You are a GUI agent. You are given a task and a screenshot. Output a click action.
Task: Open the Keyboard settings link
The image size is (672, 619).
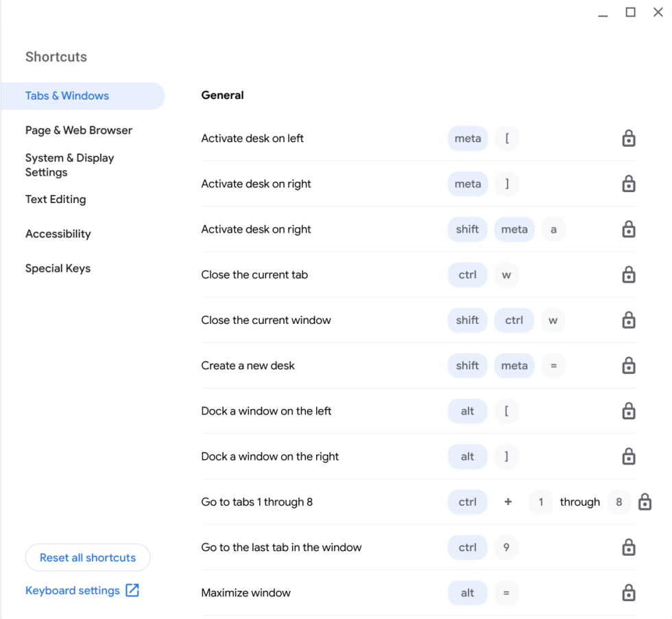(x=73, y=590)
